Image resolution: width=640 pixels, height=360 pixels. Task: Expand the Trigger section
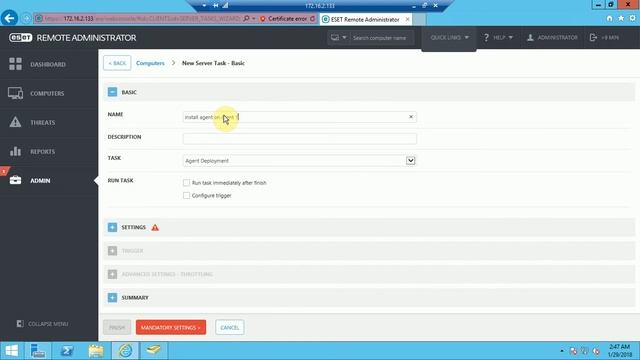(112, 251)
